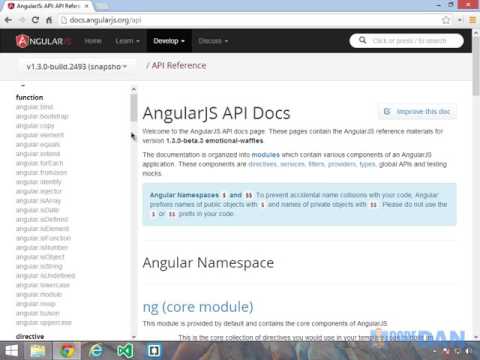The image size is (480, 360).
Task: Select angular.uppercase in the sidebar
Action: coord(44,323)
